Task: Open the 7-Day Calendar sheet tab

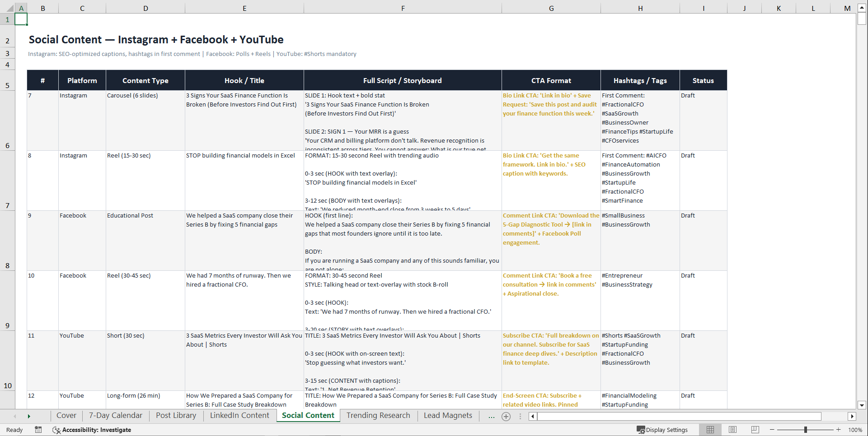Action: point(116,416)
